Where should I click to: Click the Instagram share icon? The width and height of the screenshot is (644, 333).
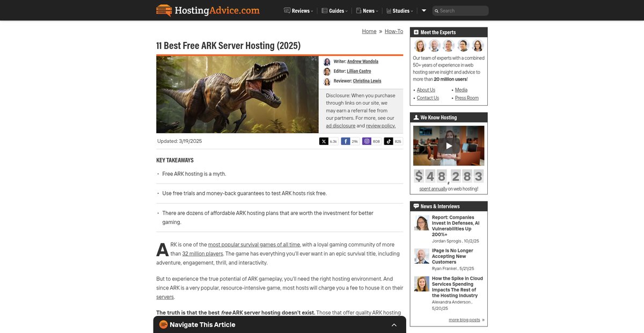tap(367, 141)
